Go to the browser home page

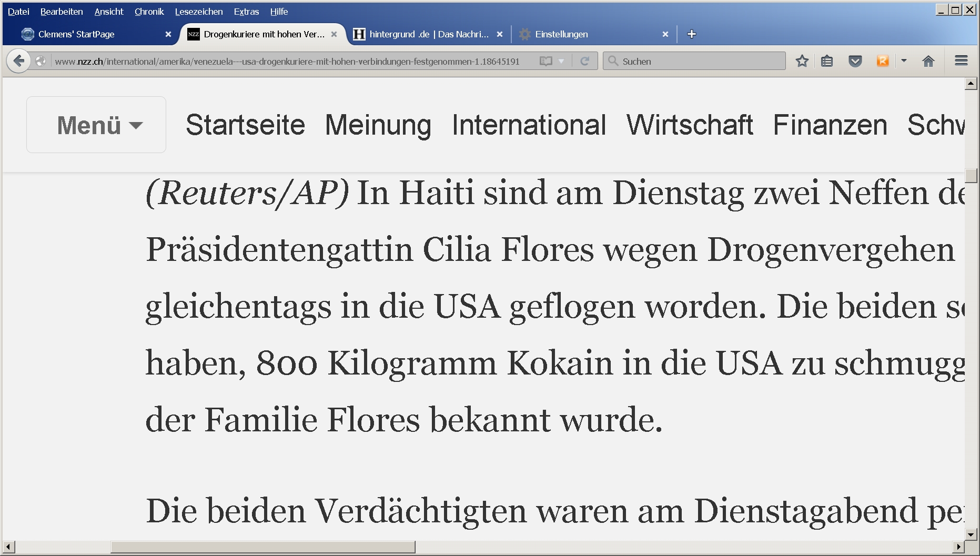click(x=928, y=61)
